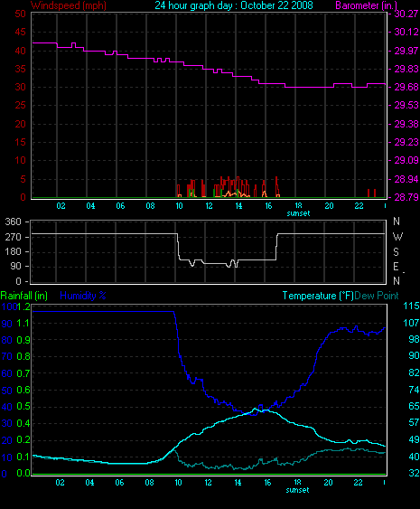Click the 02 hour tick on bottom graph
Viewport: 420px width, 509px height.
60,483
